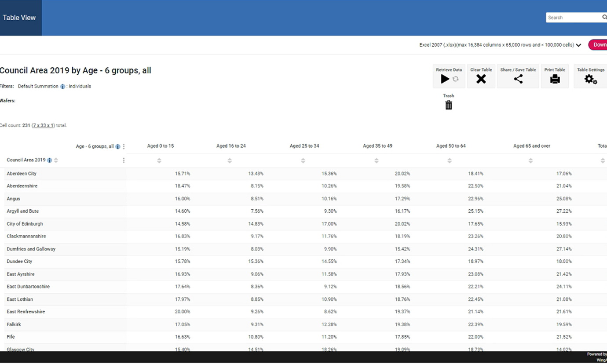
Task: Toggle sort on Aged 65 and over
Action: (x=530, y=161)
